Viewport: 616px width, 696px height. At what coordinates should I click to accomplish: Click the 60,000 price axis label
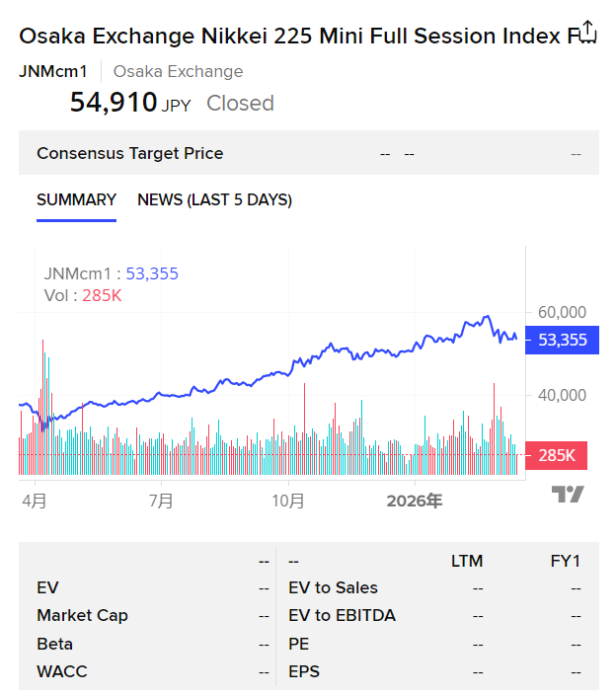coord(562,312)
